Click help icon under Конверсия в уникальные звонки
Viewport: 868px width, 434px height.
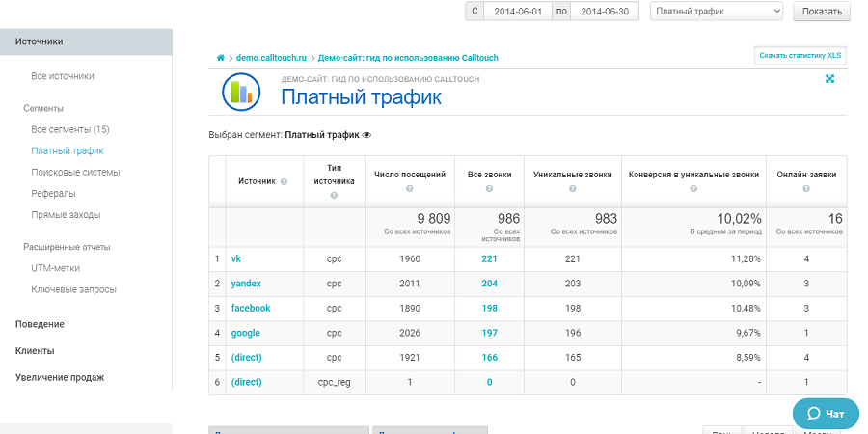(x=693, y=189)
